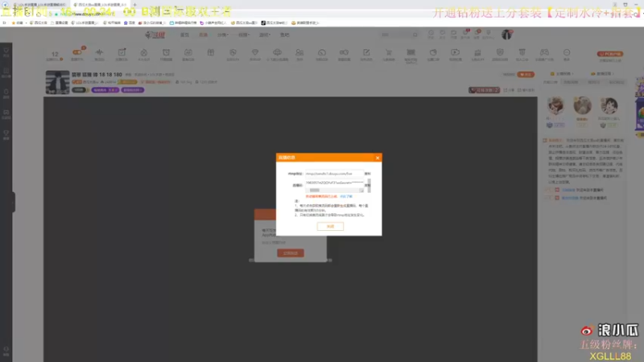Select the first tab in rank panel

(x=551, y=82)
